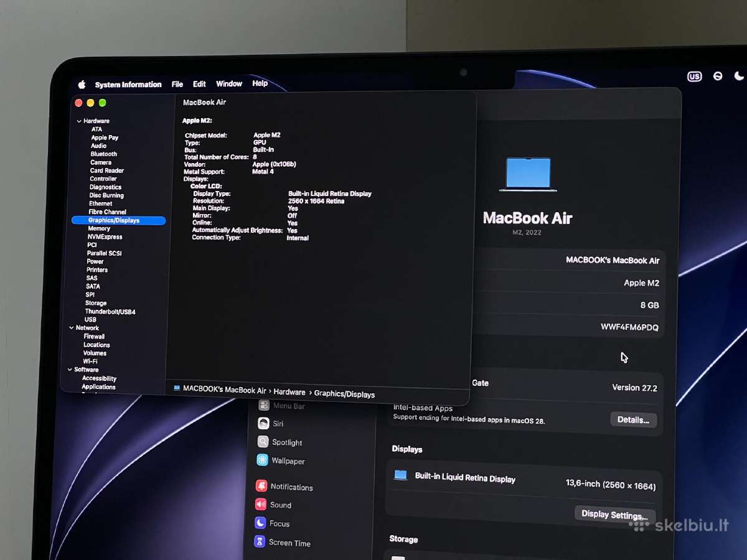Click the Focus moon icon in menu bar
This screenshot has height=560, width=747.
[739, 76]
